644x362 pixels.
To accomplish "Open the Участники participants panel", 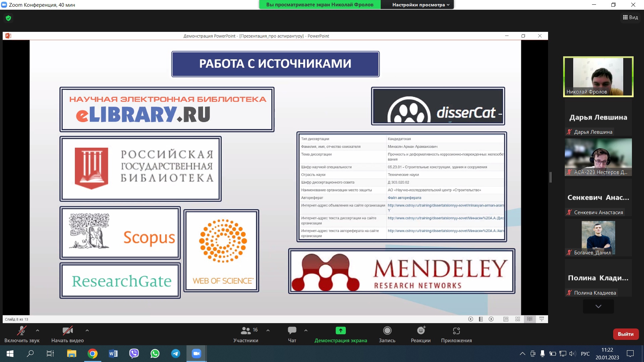I will pyautogui.click(x=246, y=334).
